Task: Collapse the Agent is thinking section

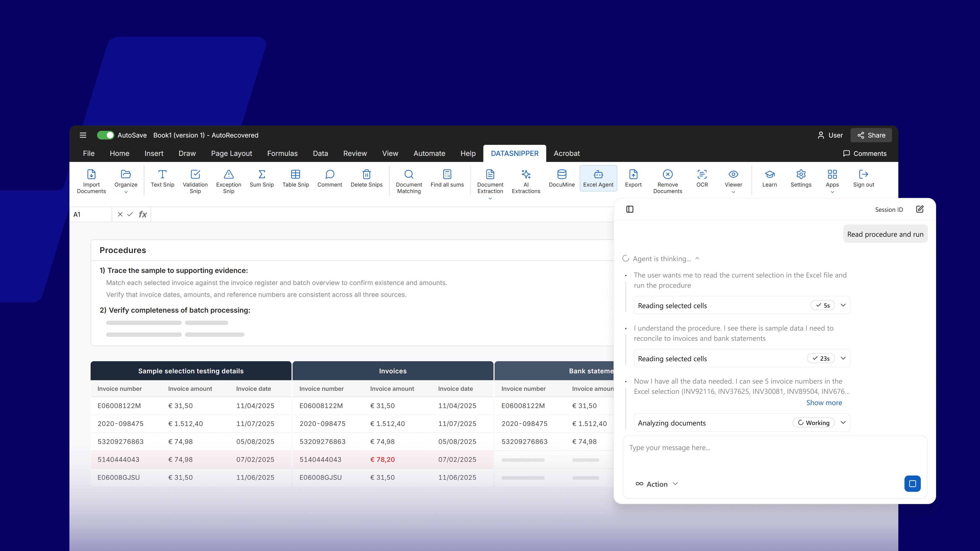Action: 697,258
